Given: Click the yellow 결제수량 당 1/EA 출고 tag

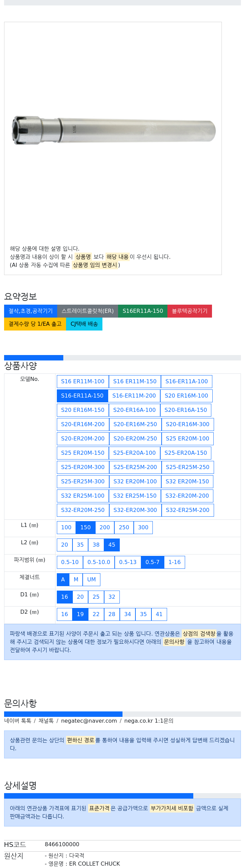Looking at the screenshot, I should point(35,324).
